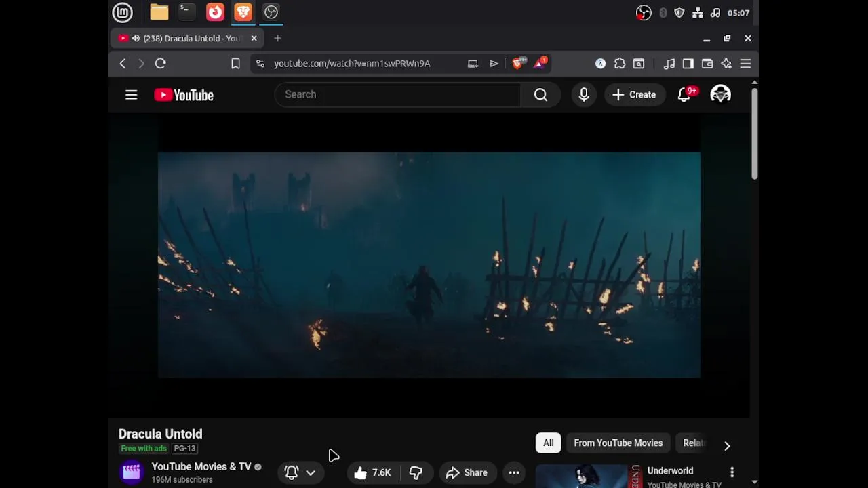Viewport: 868px width, 488px height.
Task: Bookmark this page
Action: click(235, 64)
